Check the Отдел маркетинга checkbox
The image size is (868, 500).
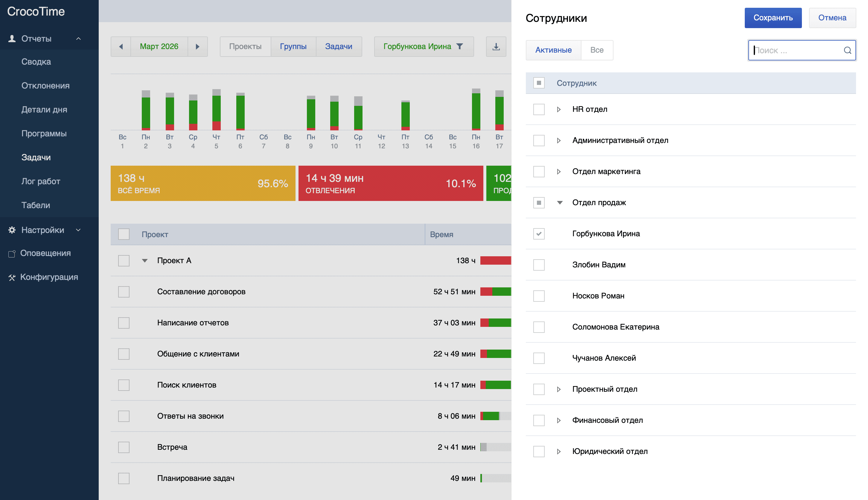pos(539,171)
